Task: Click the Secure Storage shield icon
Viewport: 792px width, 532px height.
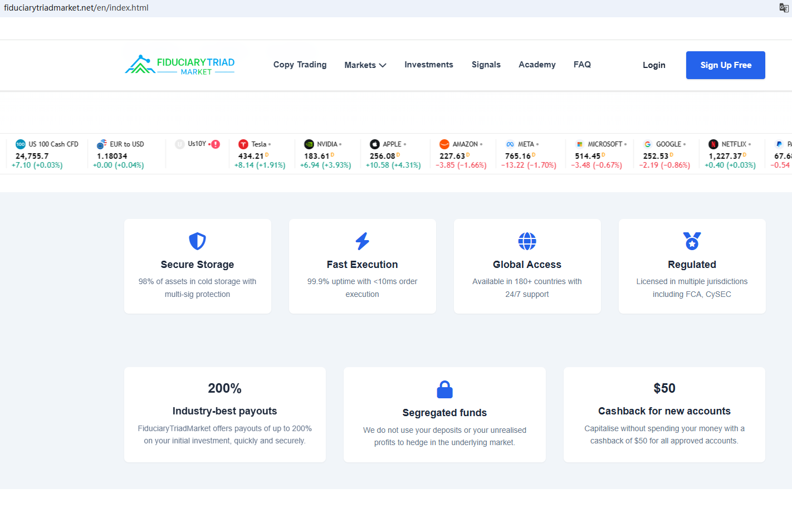Action: coord(197,241)
